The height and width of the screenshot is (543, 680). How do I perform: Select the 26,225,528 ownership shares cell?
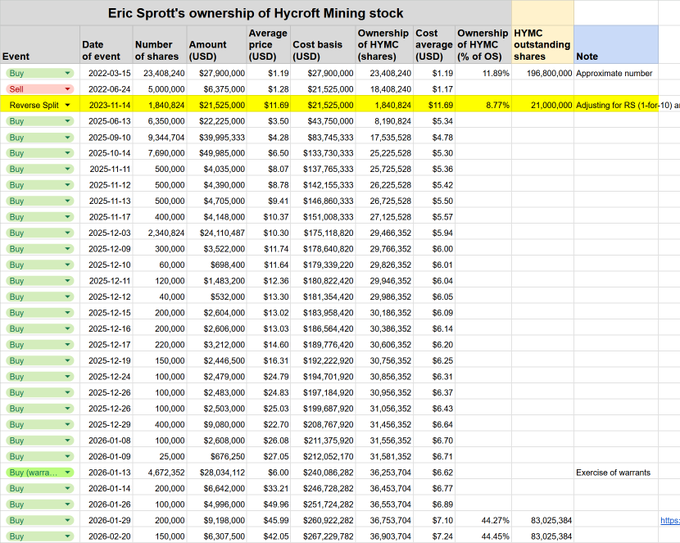click(384, 185)
